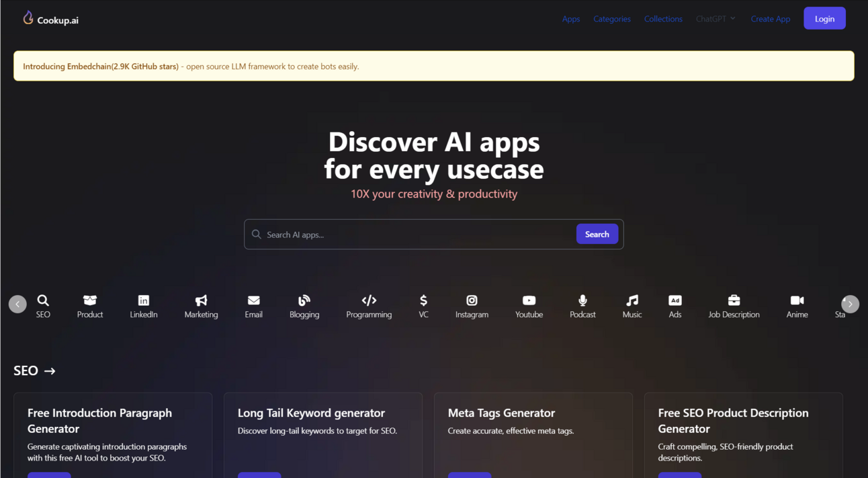Open the Marketing category icon
Viewport: 868px width, 478px height.
[x=201, y=301]
